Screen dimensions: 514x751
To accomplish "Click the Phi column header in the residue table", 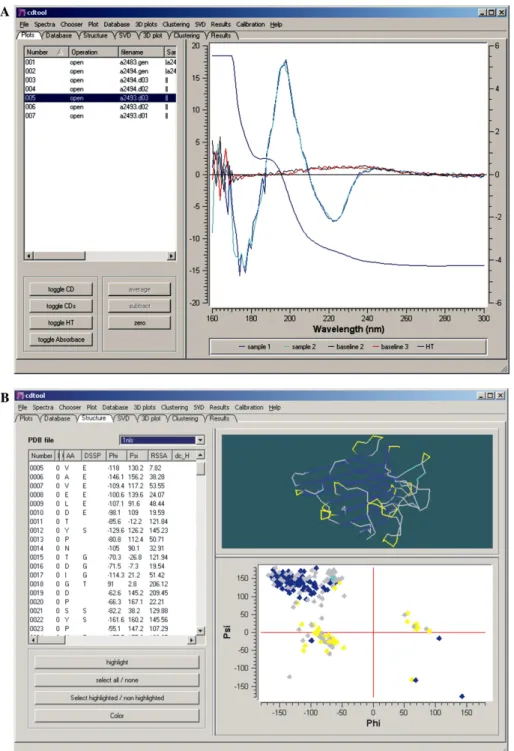I will (x=115, y=455).
